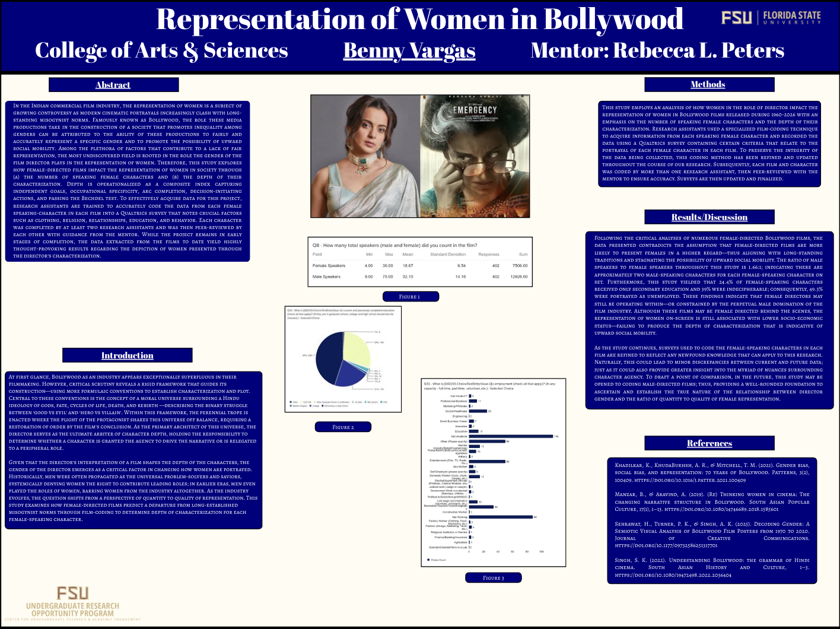Select the References heading
The height and width of the screenshot is (629, 840).
click(709, 443)
